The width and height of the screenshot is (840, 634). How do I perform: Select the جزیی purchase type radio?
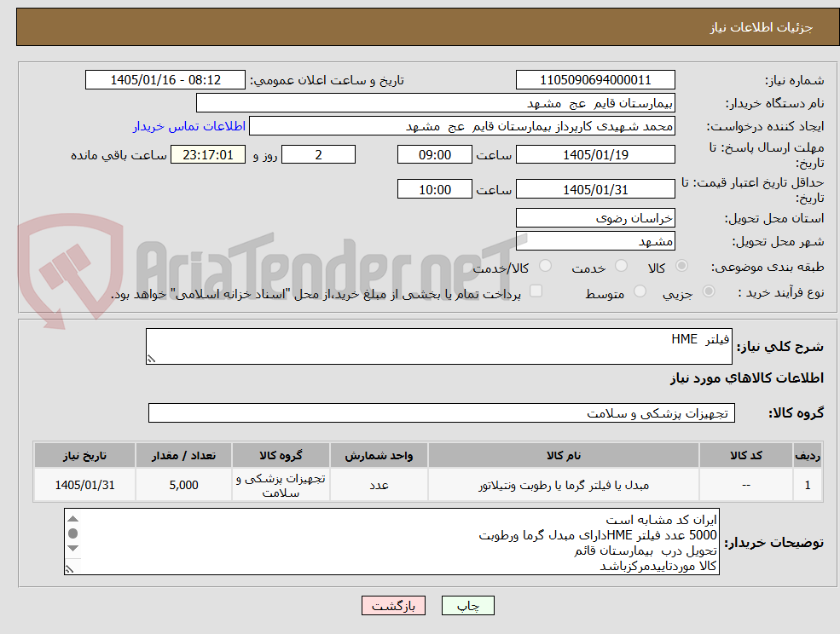pyautogui.click(x=709, y=291)
